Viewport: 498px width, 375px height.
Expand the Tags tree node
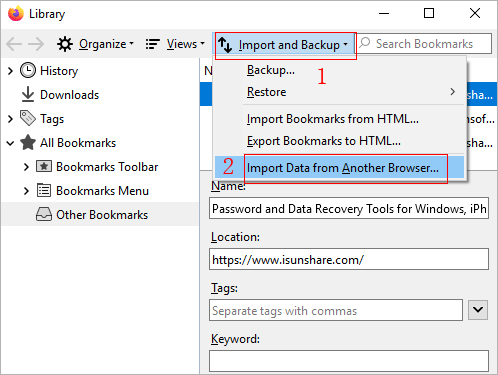pyautogui.click(x=10, y=119)
